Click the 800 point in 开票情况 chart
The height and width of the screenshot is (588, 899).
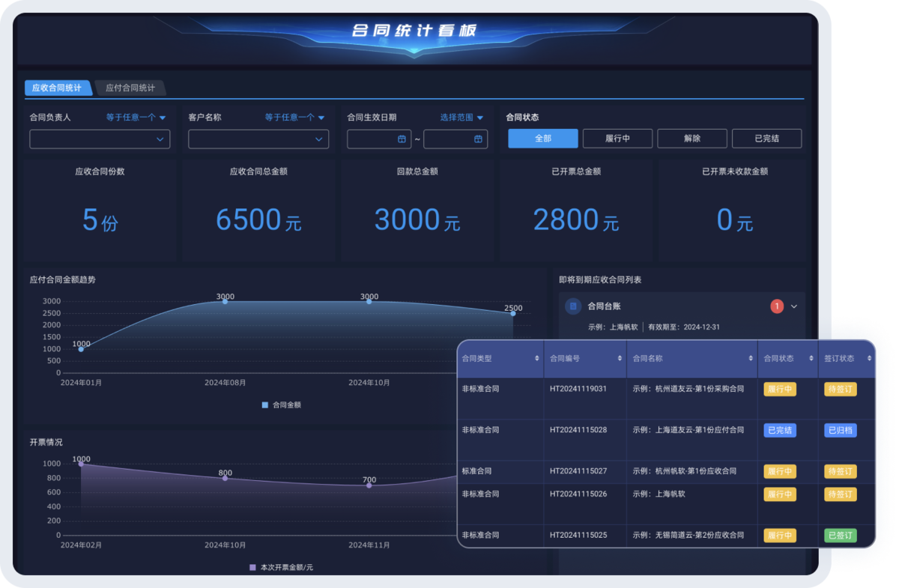click(x=225, y=478)
